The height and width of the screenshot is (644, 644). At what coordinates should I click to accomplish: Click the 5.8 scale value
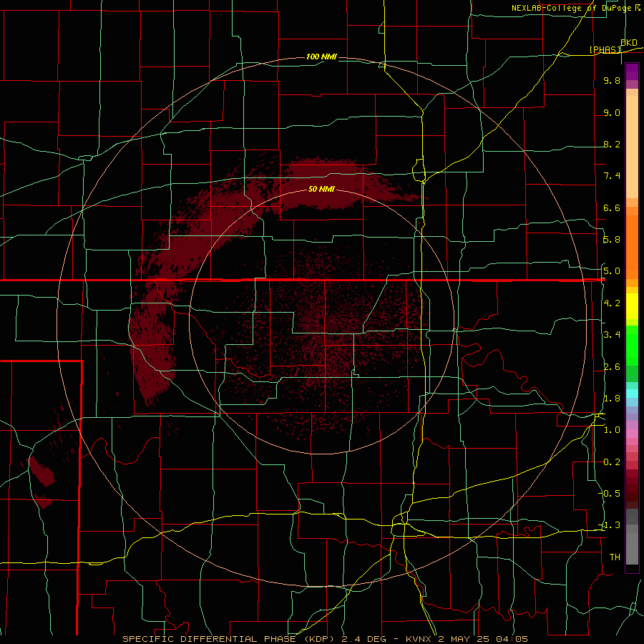click(612, 240)
